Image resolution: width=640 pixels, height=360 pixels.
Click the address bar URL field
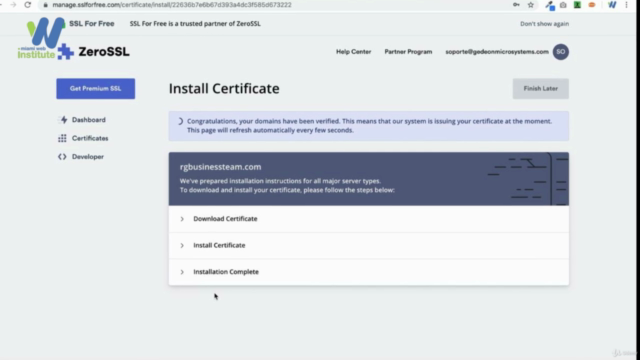click(273, 5)
